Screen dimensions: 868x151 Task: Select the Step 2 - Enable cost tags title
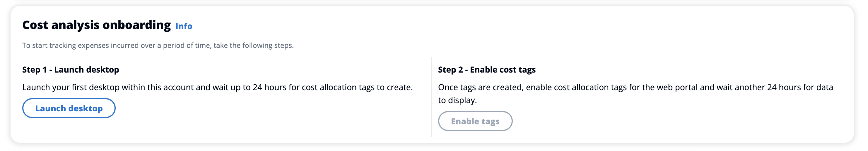pyautogui.click(x=486, y=70)
